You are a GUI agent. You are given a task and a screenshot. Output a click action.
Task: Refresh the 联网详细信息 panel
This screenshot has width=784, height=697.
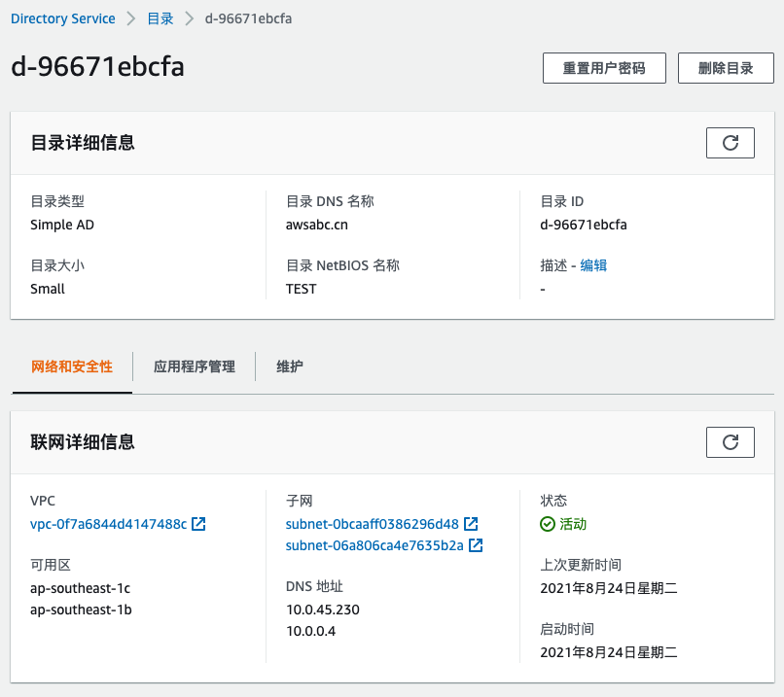[x=730, y=442]
